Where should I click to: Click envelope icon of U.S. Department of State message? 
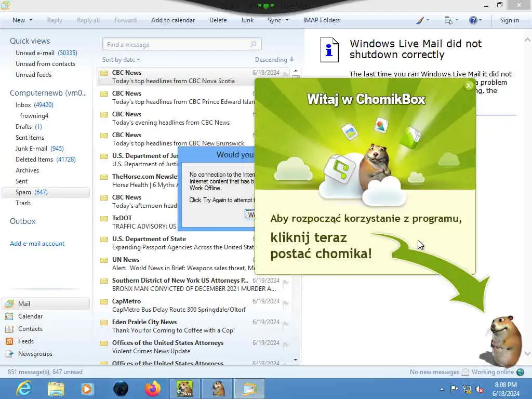click(104, 240)
